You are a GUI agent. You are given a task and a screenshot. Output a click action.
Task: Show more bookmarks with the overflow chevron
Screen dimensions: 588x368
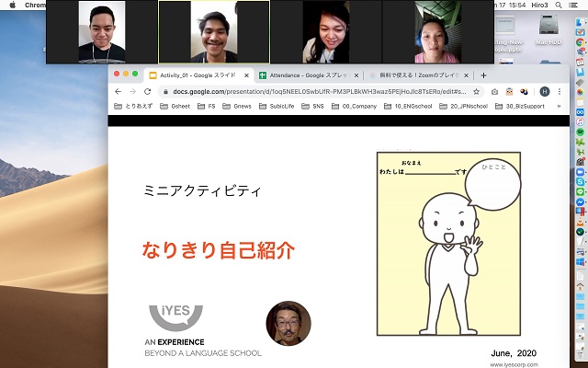559,107
